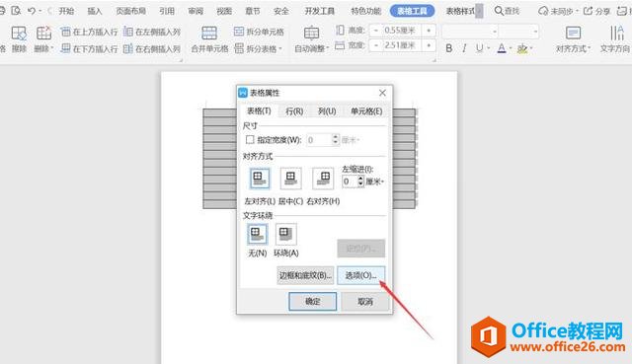
Task: Insert a row below with 在下方插入行
Action: tap(89, 48)
